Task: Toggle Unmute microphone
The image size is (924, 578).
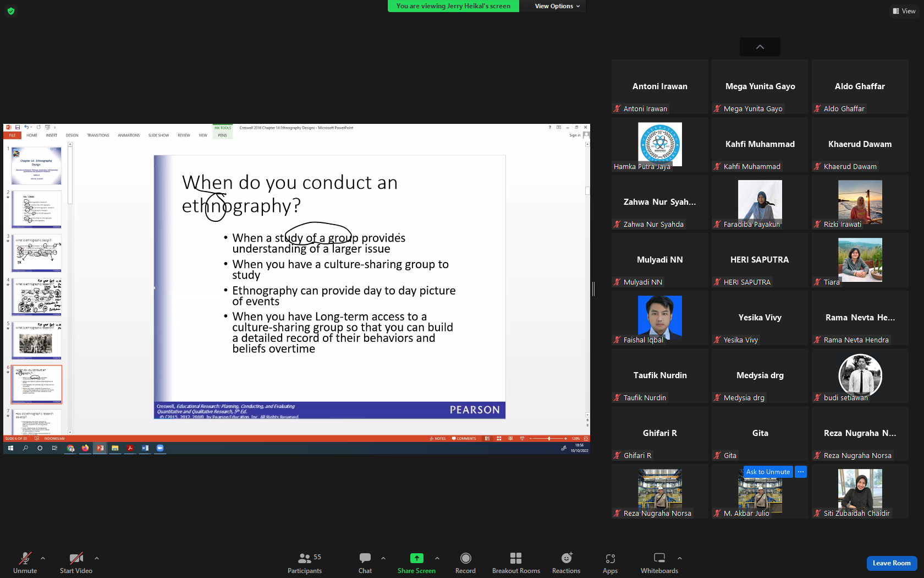Action: pos(25,563)
